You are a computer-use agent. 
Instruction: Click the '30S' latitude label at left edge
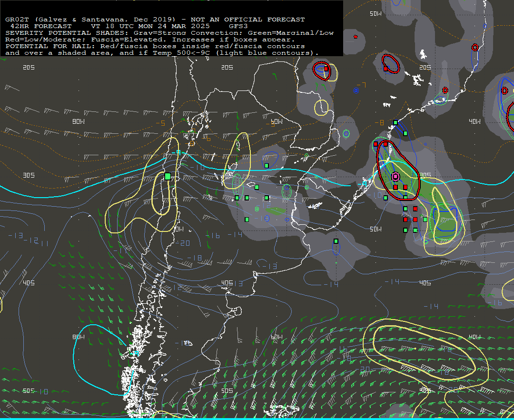29,175
